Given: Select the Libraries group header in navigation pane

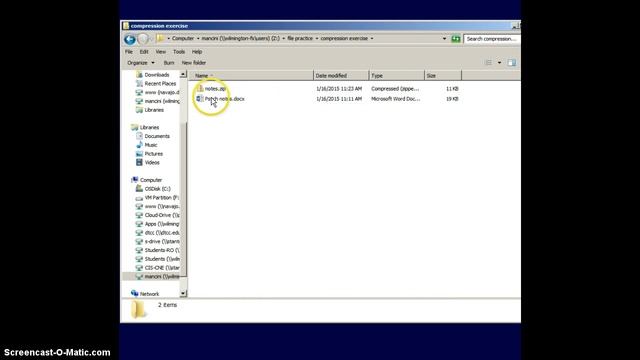Looking at the screenshot, I should pos(149,127).
